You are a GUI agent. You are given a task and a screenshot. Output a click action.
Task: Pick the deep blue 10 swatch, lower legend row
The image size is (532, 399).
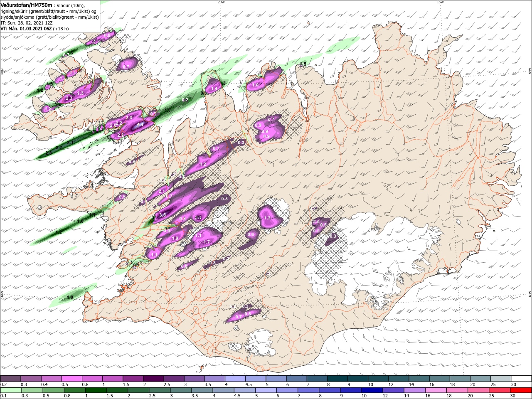(372, 390)
